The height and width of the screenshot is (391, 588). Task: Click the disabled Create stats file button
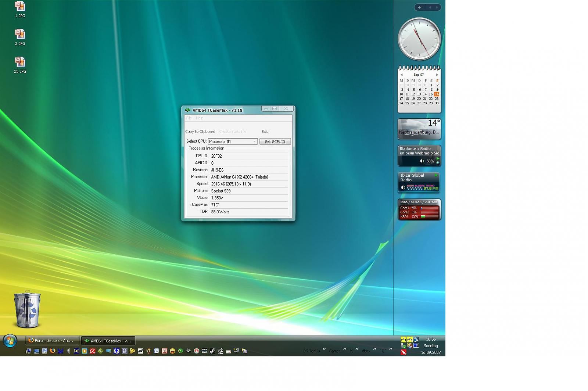coord(233,132)
